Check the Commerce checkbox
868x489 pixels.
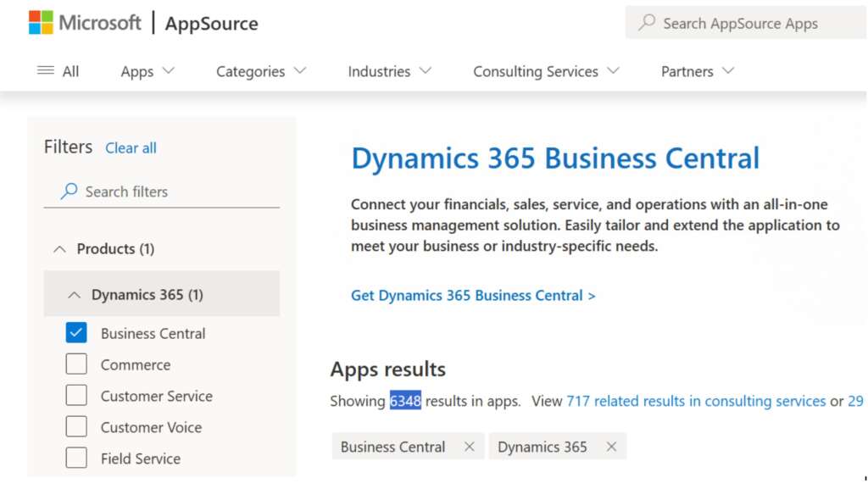pos(76,364)
